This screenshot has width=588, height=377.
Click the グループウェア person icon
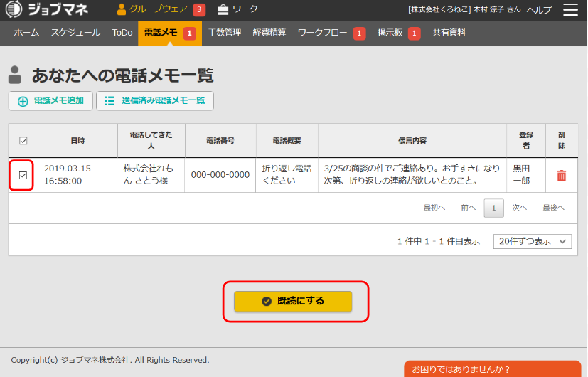(x=121, y=9)
